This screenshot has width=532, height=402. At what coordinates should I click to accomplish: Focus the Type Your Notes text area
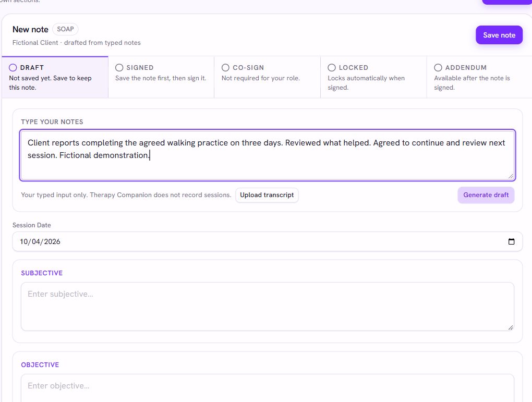pyautogui.click(x=268, y=155)
